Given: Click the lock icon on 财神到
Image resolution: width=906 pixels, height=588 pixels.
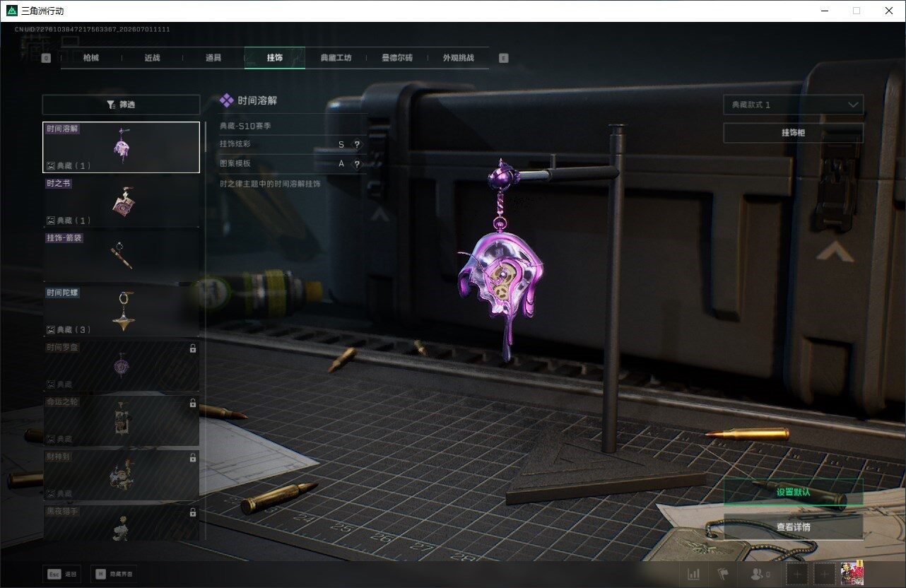Looking at the screenshot, I should [193, 458].
